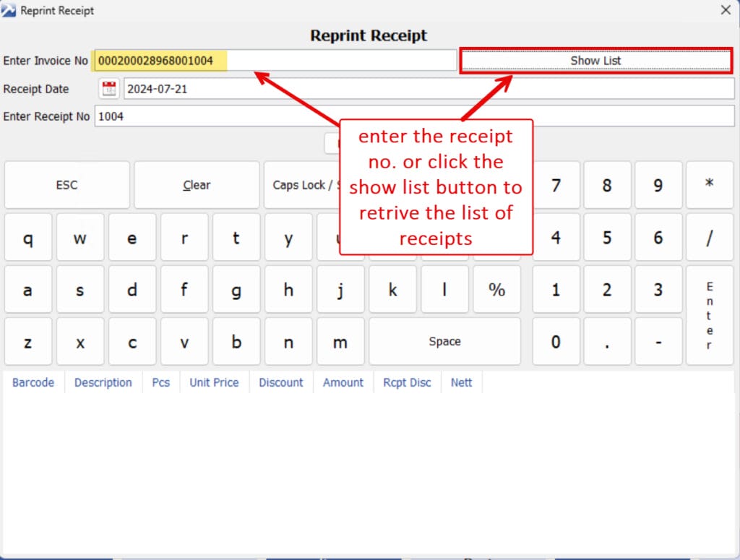Sort by the Rcpt Disc column header
This screenshot has height=560, width=740.
[407, 382]
